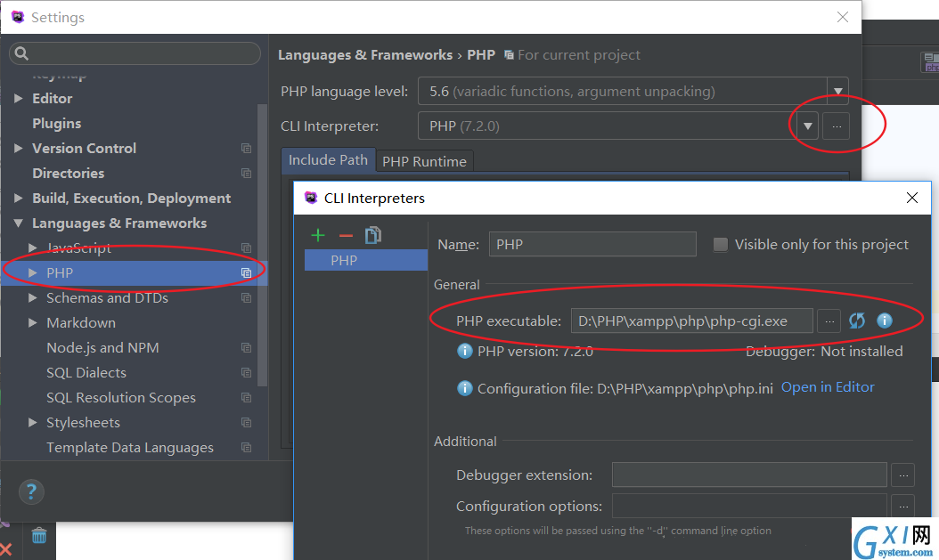Switch to the Include Path tab
Screen dimensions: 939x560
click(328, 160)
